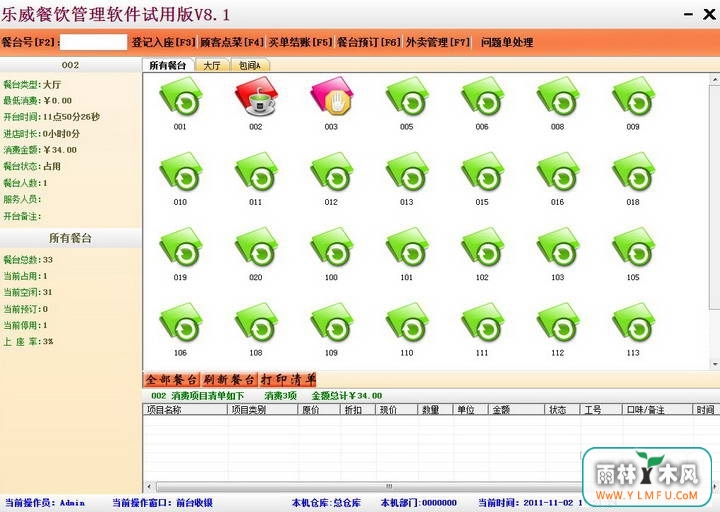Click the 单位 column header

point(471,410)
